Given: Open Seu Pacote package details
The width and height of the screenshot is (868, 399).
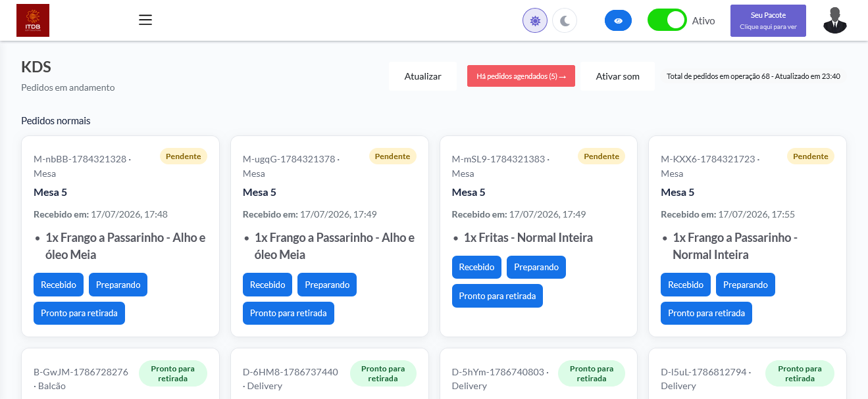Looking at the screenshot, I should 768,20.
